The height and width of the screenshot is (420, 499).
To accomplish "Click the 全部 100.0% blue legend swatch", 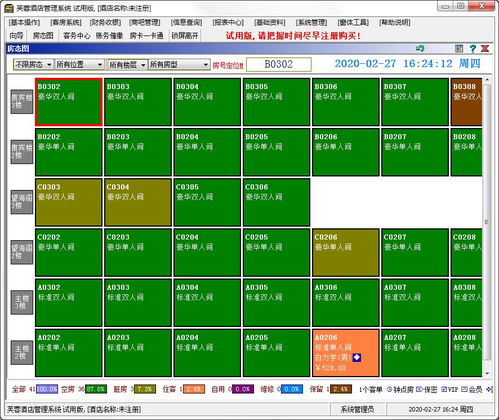I will coord(47,389).
